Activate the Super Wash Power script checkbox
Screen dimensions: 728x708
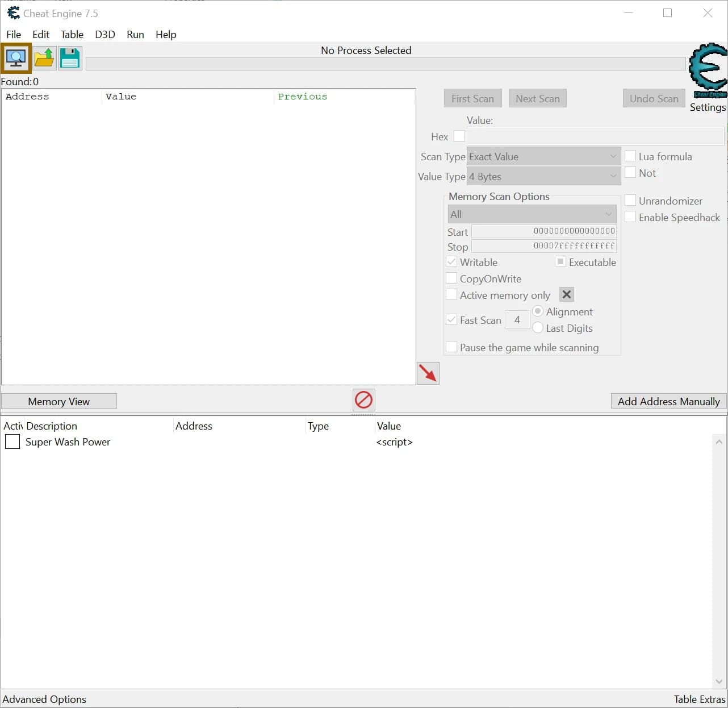click(x=12, y=442)
